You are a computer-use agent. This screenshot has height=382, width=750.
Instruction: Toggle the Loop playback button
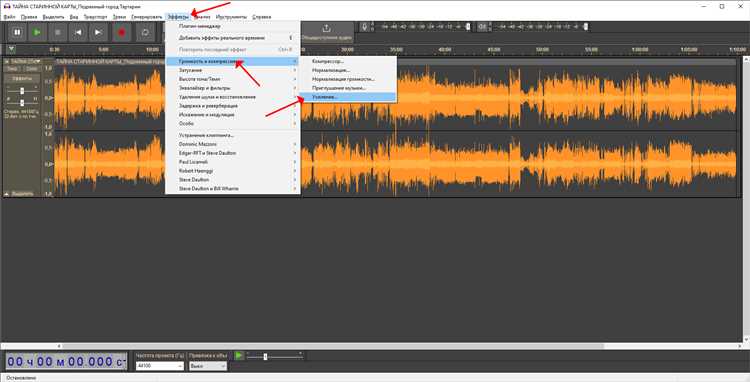[x=145, y=33]
